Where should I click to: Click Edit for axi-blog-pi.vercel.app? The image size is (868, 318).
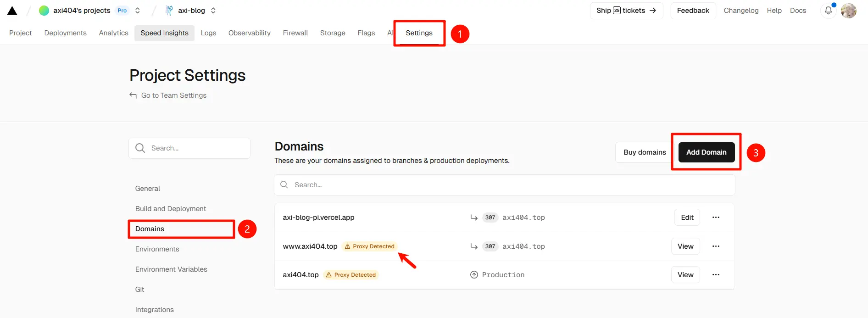coord(687,218)
